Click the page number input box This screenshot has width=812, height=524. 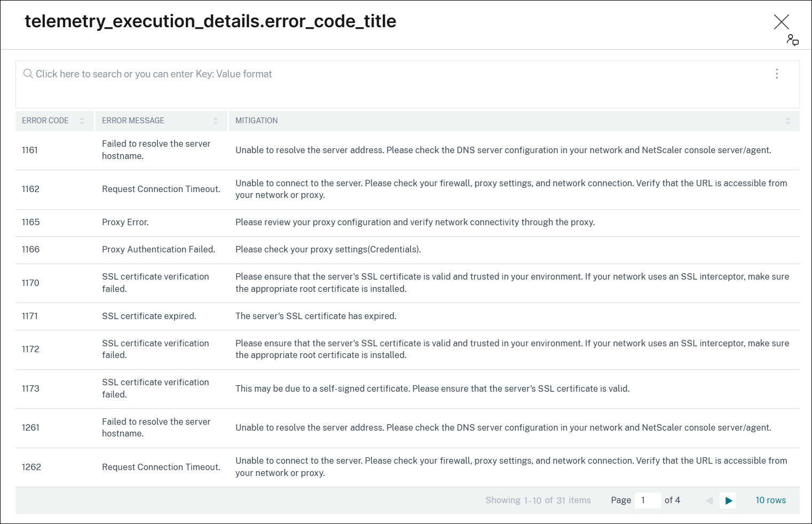(x=647, y=501)
